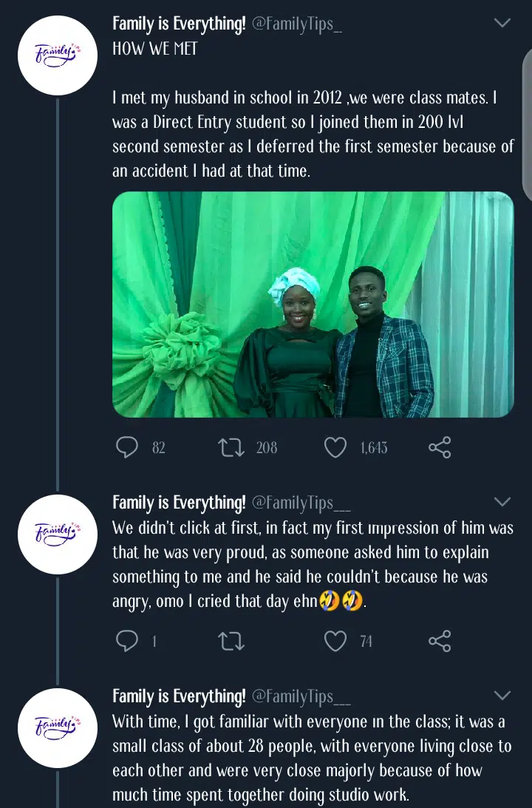Like the HOW WE MET tweet

335,447
